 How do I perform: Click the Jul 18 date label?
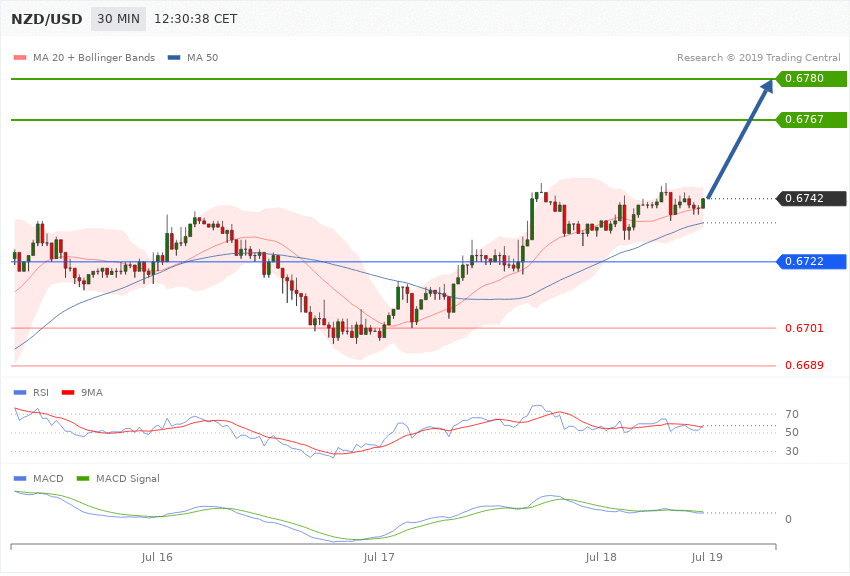[601, 557]
